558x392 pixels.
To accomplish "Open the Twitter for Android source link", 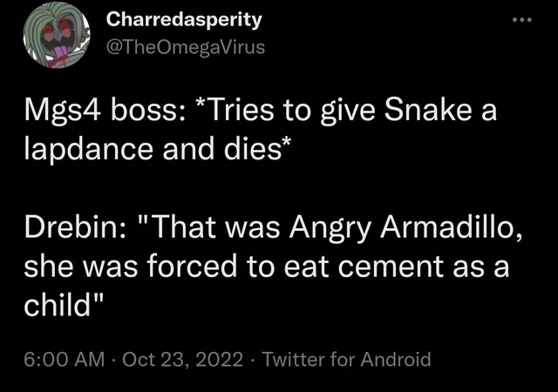I will pyautogui.click(x=347, y=359).
